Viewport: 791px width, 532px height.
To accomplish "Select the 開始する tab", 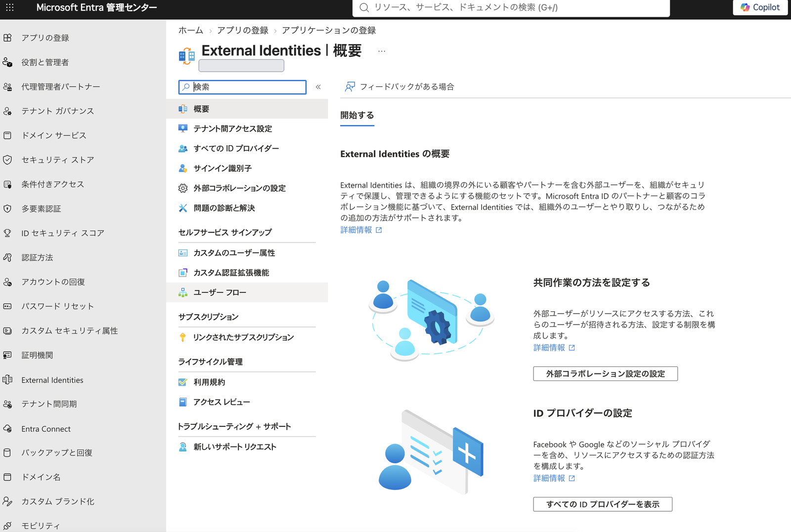I will [357, 116].
